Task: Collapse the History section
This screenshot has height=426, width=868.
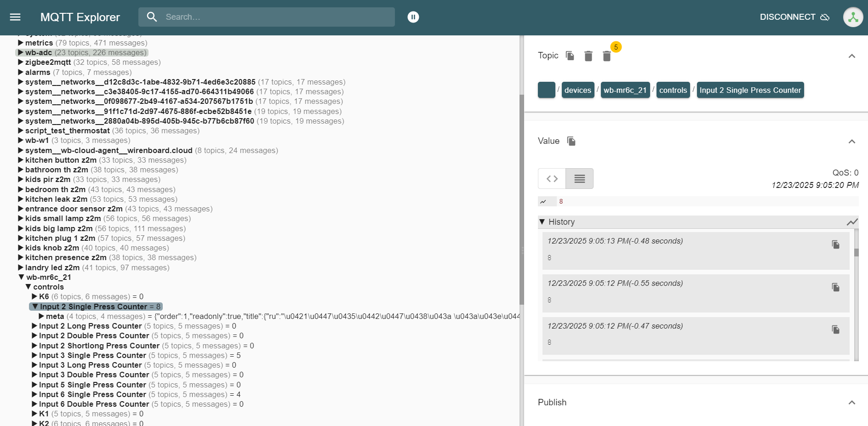Action: point(542,222)
